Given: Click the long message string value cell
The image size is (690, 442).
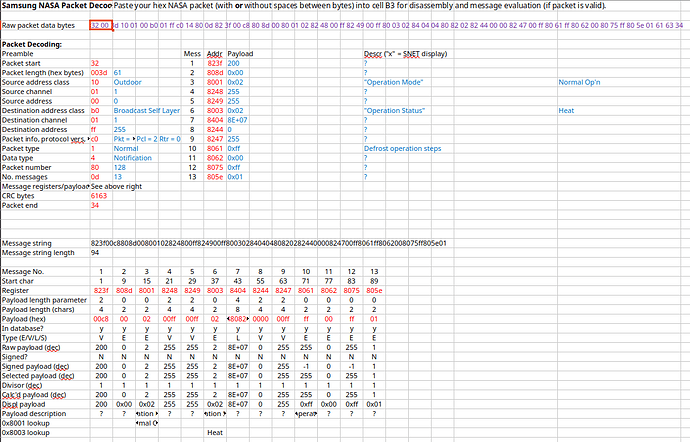Looking at the screenshot, I should coord(269,243).
